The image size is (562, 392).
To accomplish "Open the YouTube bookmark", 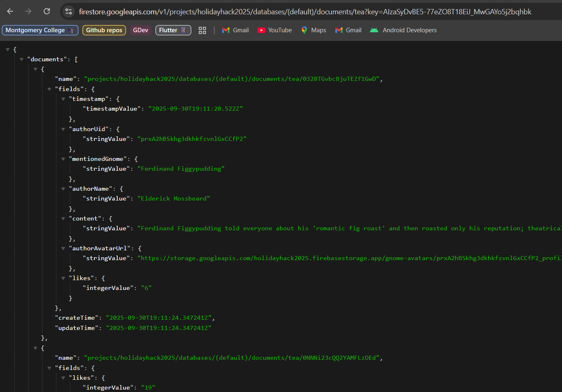I will (274, 30).
